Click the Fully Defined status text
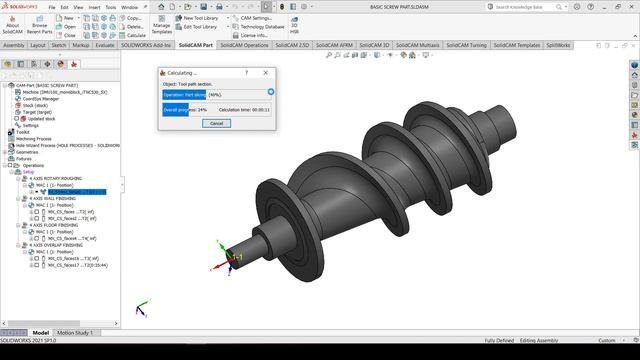This screenshot has width=640, height=360. click(x=499, y=340)
